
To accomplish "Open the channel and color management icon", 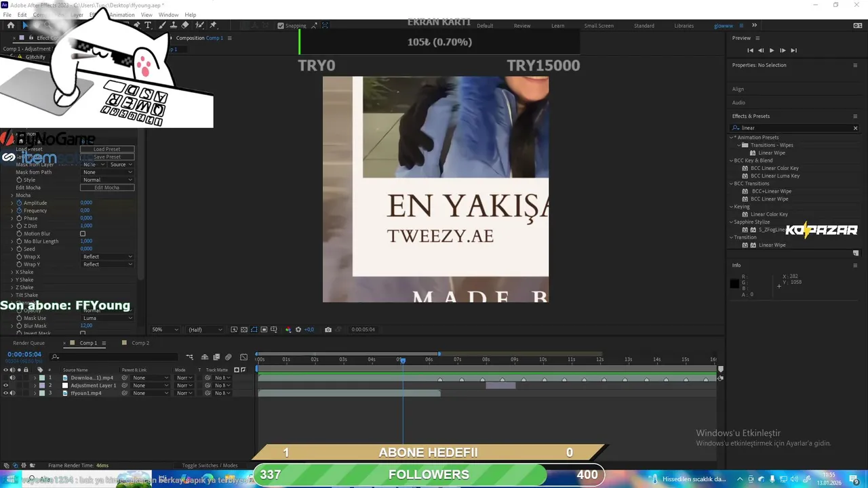I will pyautogui.click(x=288, y=329).
